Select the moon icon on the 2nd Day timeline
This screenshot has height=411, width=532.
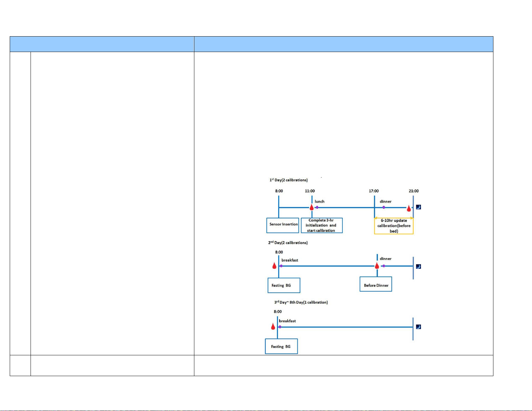point(419,266)
